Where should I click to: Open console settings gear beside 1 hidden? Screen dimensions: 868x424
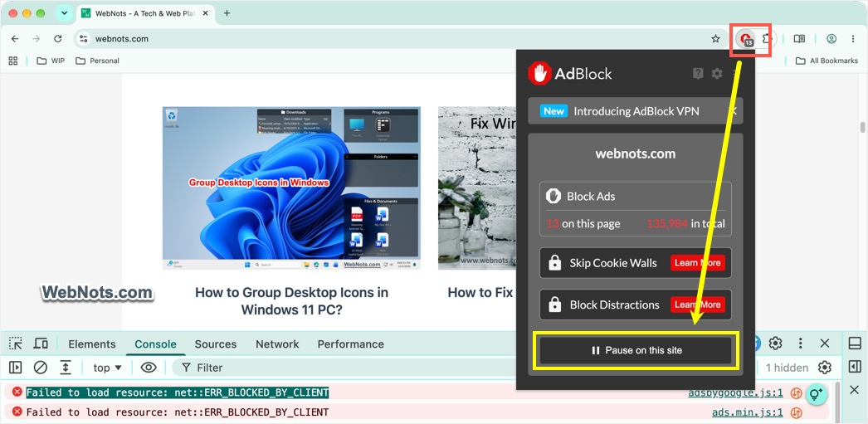point(825,368)
